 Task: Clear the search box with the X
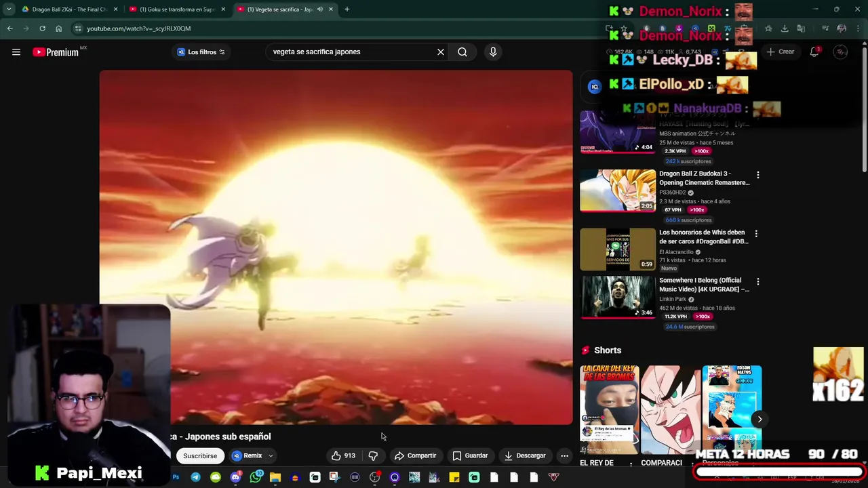click(x=441, y=52)
